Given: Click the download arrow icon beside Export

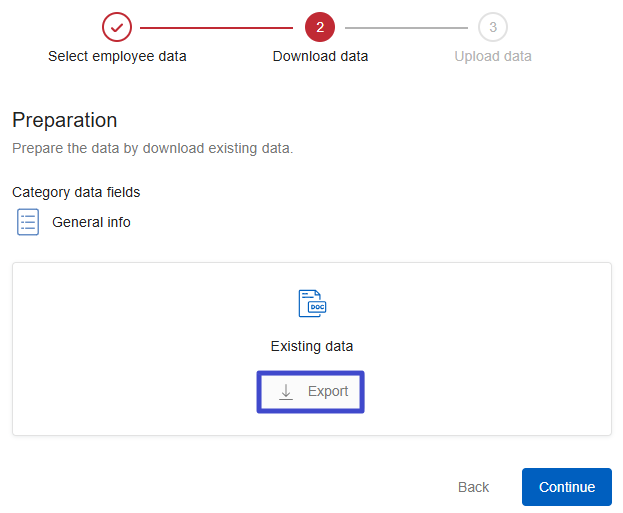Looking at the screenshot, I should click(286, 392).
